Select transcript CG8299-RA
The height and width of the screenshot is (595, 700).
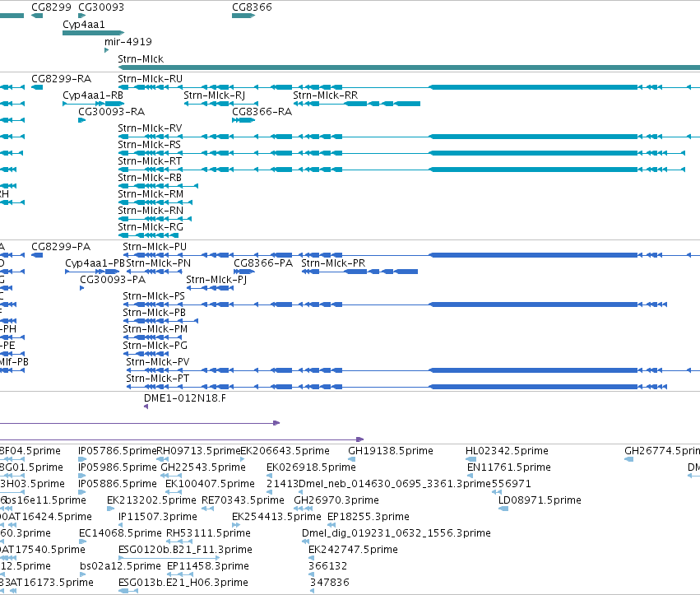click(x=61, y=79)
